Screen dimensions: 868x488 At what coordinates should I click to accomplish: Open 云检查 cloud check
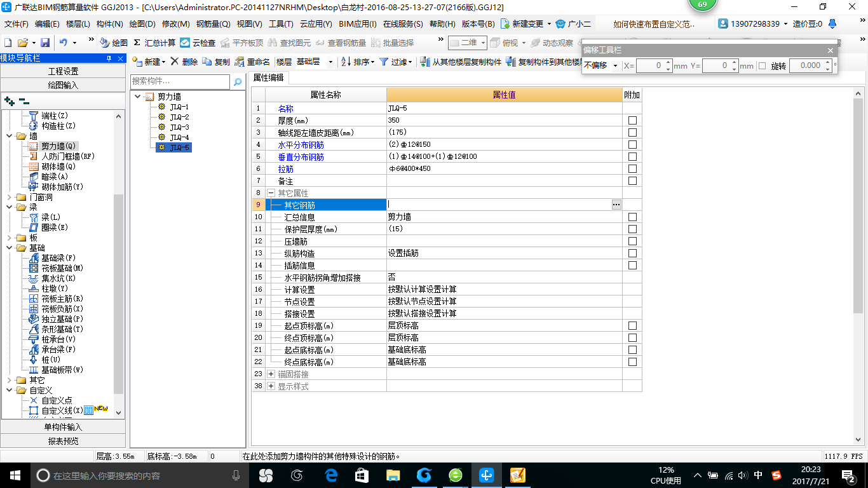coord(198,43)
